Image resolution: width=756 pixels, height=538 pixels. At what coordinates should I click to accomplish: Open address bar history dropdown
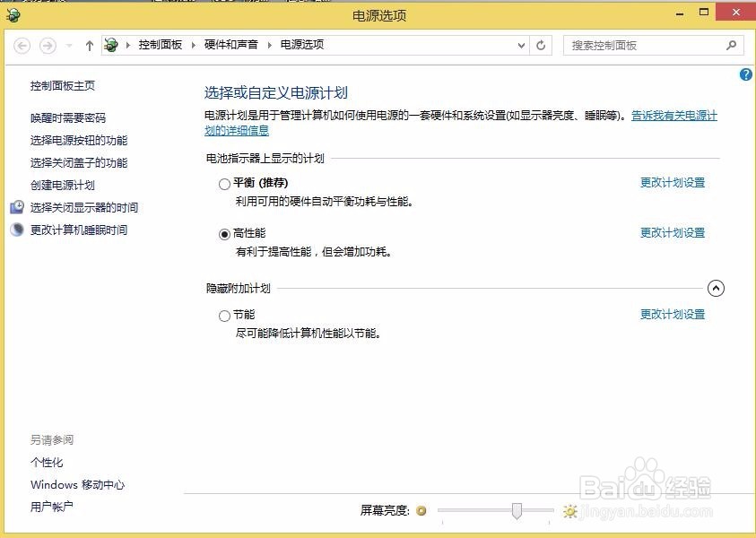point(521,46)
